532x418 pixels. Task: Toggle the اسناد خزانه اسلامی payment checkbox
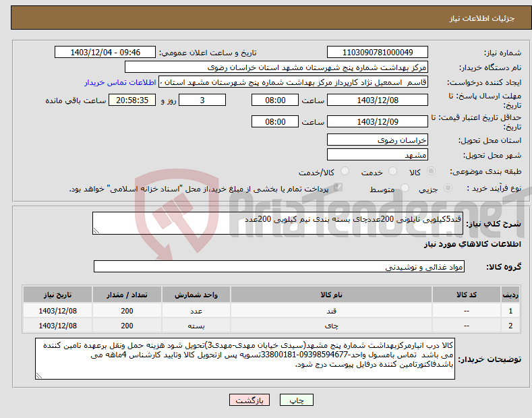pyautogui.click(x=338, y=187)
